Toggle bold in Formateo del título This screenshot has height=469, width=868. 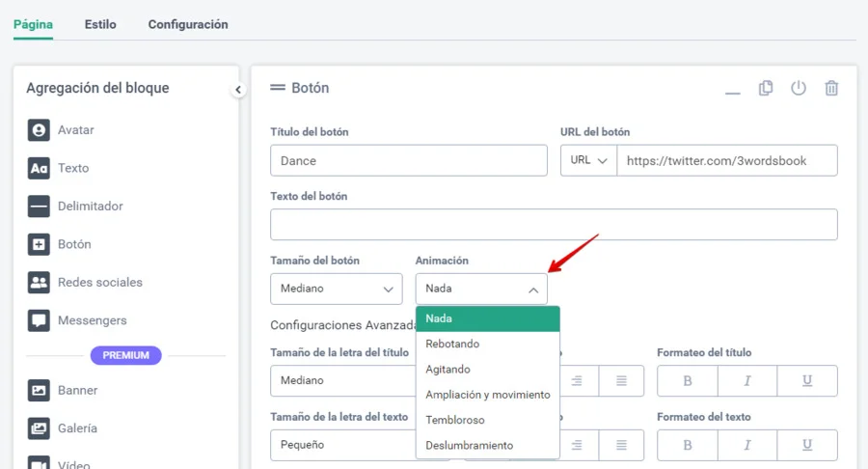point(688,381)
